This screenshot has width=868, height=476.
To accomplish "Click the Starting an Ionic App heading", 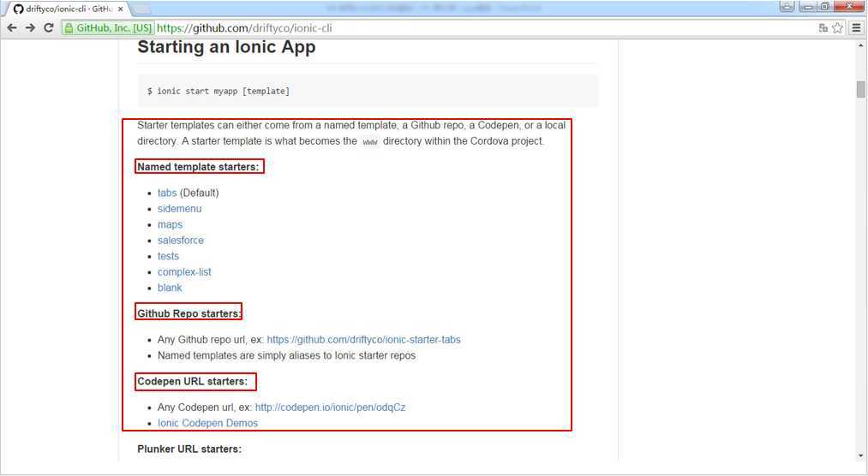I will point(226,47).
